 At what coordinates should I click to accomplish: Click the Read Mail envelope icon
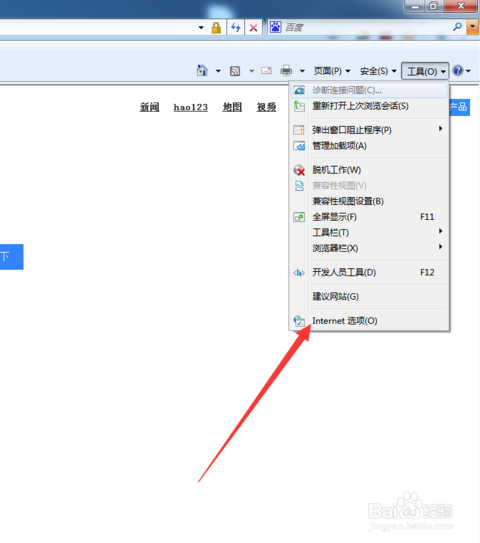[266, 71]
